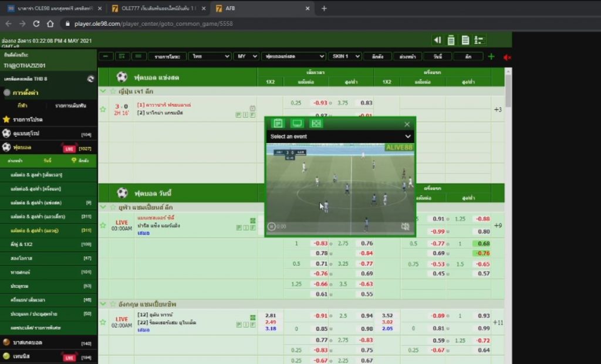Viewport: 601px width, 364px height.
Task: Expand +9 more markets for Manchester City match
Action: pyautogui.click(x=498, y=226)
